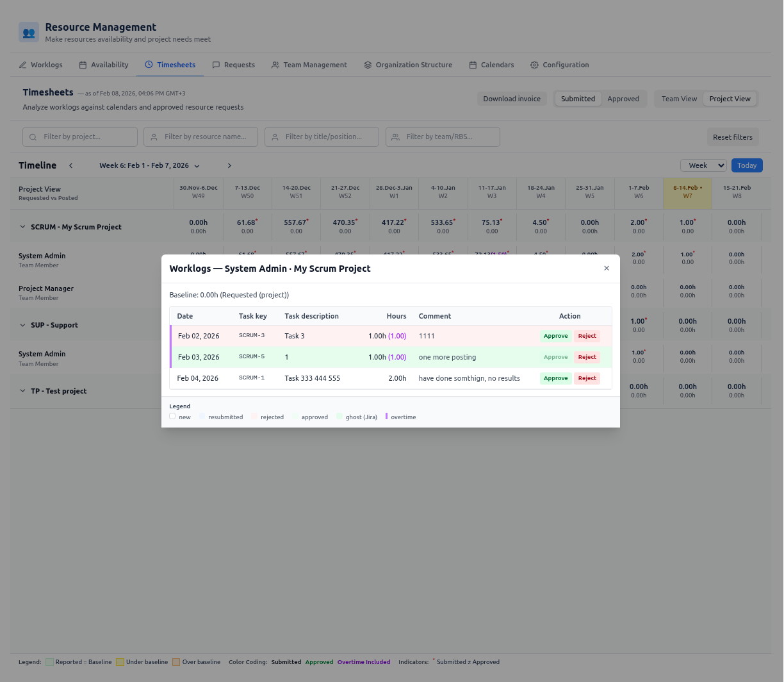Switch to the Availability tab
The image size is (784, 682).
point(103,64)
